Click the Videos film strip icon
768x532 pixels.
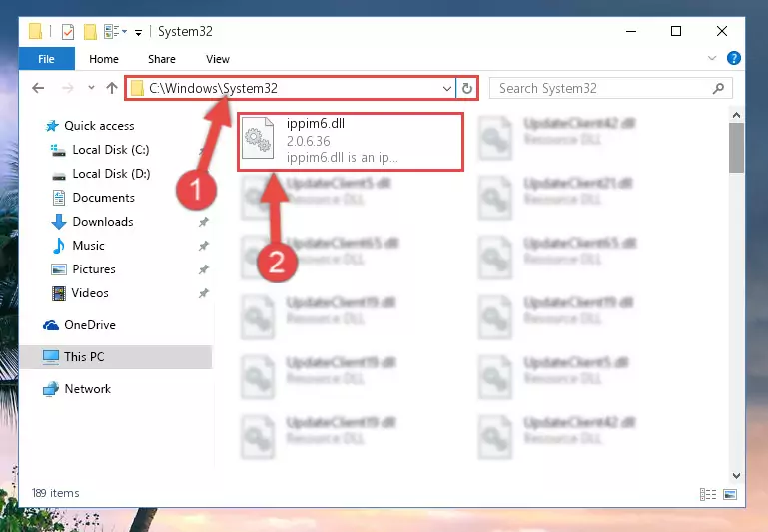59,293
